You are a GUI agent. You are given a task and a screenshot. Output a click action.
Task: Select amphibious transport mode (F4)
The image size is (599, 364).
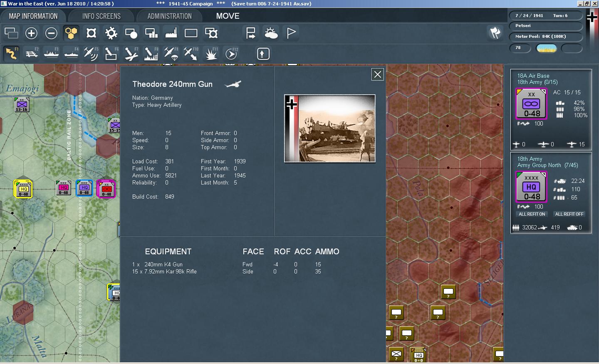[71, 54]
